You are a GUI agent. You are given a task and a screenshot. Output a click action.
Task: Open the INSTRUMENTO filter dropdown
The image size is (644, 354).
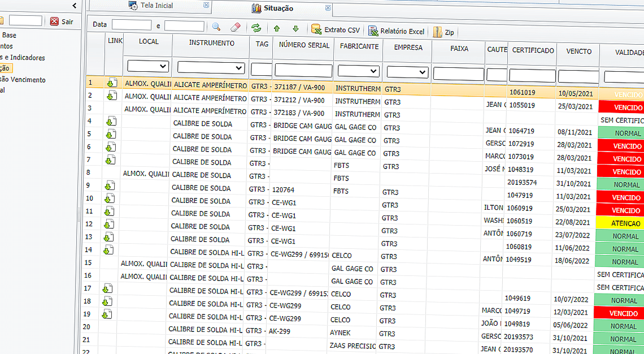coord(211,68)
